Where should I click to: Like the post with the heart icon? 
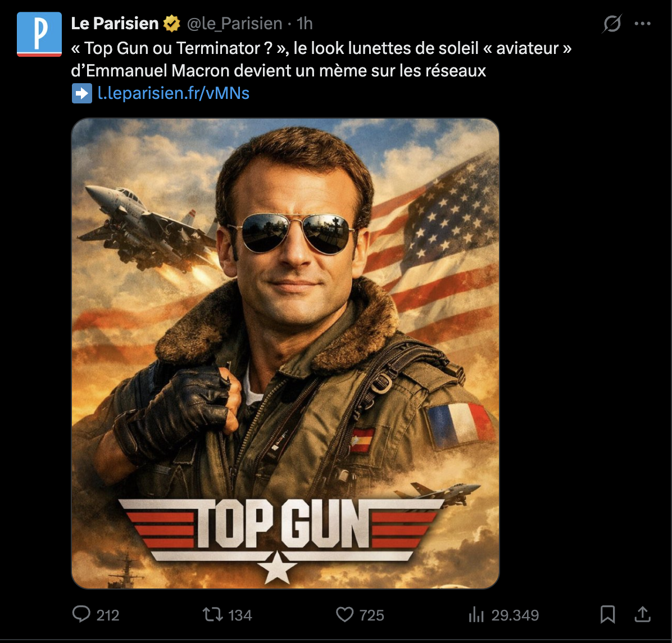(344, 614)
